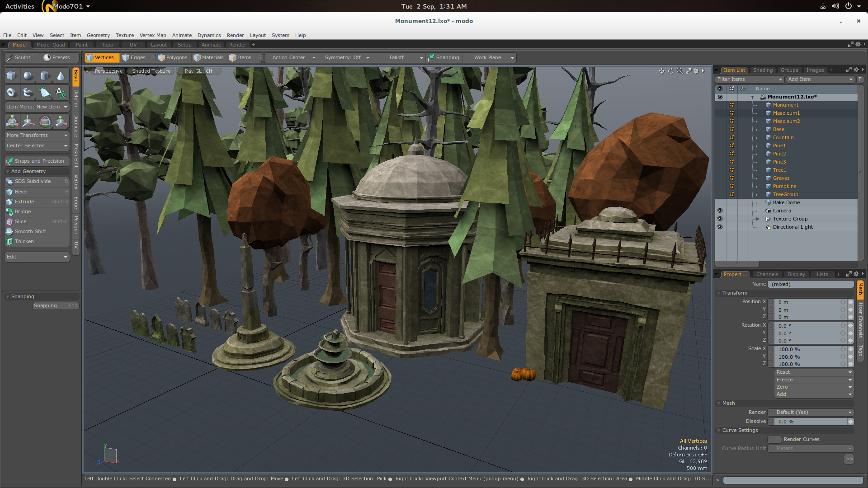Viewport: 868px width, 488px height.
Task: Select the Torus primitive tool
Action: 11,93
